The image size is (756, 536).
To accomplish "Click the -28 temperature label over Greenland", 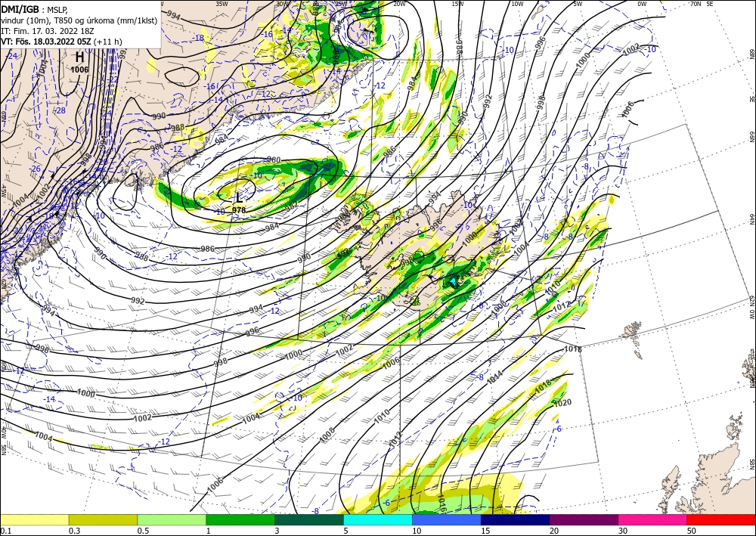I will point(60,110).
